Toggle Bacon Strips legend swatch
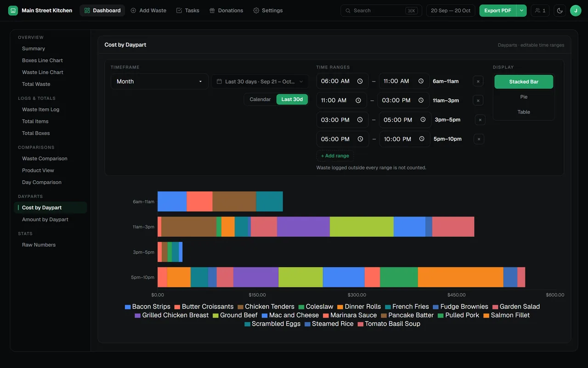588x368 pixels. coord(128,307)
